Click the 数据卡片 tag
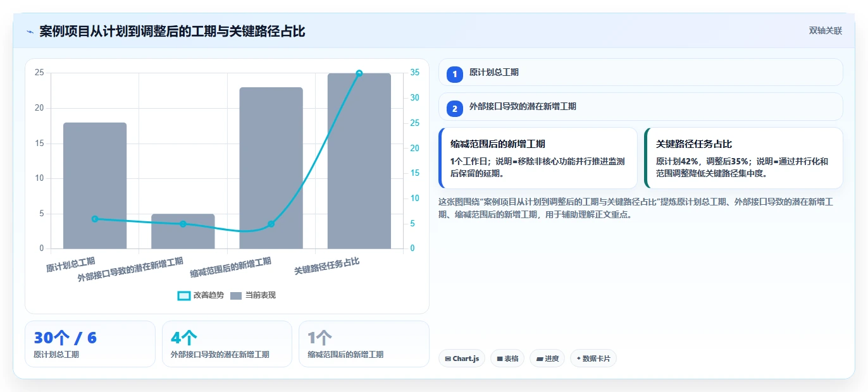Image resolution: width=868 pixels, height=392 pixels. [593, 358]
